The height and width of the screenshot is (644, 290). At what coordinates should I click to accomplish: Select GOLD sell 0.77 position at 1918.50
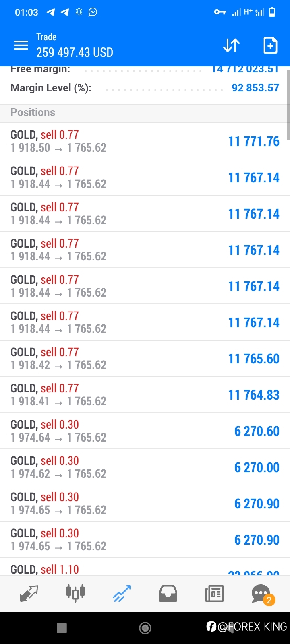pos(145,141)
